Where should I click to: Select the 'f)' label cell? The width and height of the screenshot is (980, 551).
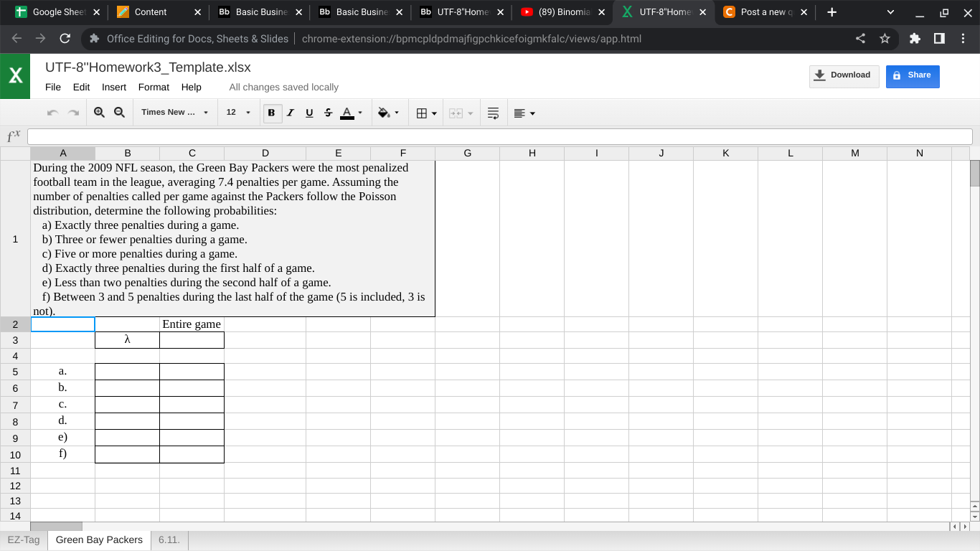(x=62, y=454)
